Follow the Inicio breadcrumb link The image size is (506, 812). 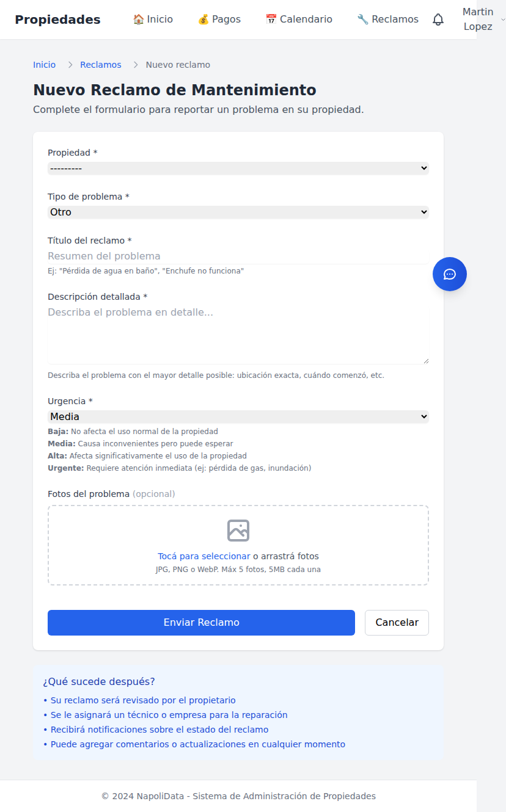44,65
